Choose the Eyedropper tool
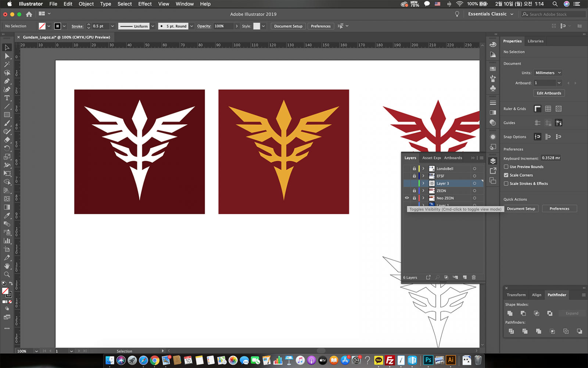The width and height of the screenshot is (588, 368). [x=7, y=216]
